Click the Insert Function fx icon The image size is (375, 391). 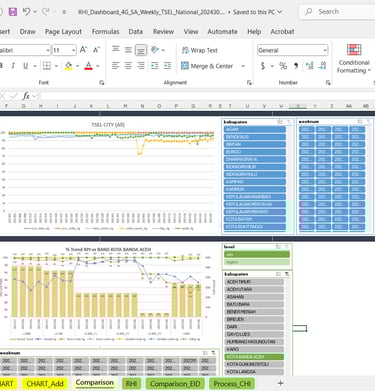coord(26,96)
